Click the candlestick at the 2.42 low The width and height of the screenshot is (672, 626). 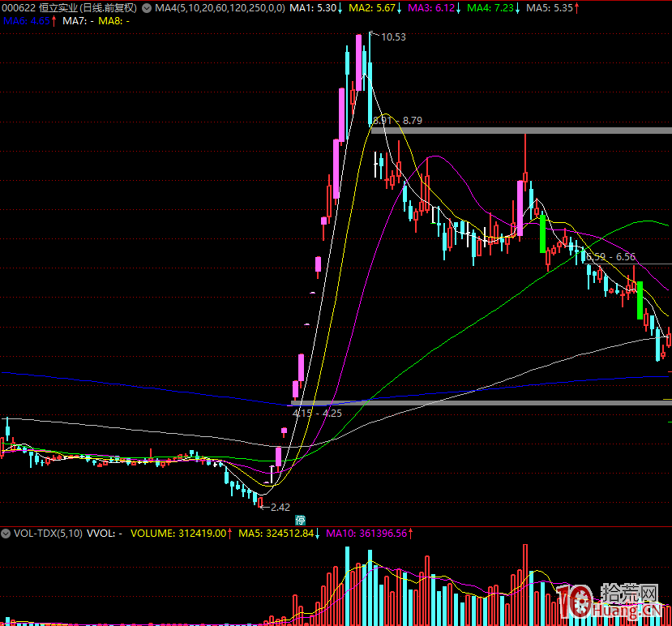click(x=260, y=502)
